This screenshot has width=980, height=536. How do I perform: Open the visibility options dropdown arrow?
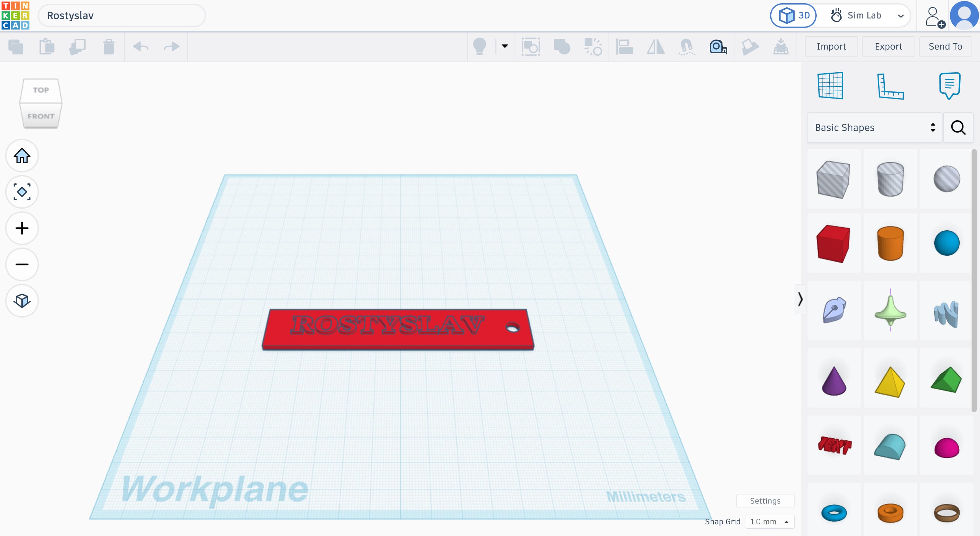505,46
